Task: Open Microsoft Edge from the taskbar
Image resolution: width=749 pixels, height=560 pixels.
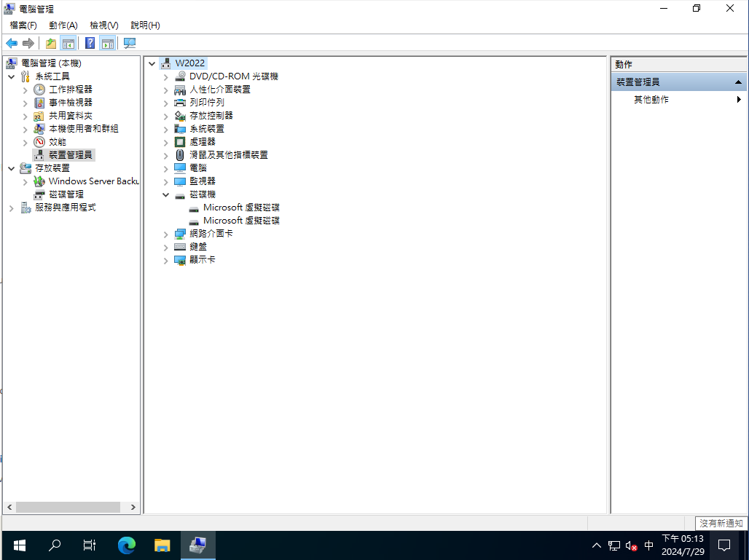Action: 127,545
